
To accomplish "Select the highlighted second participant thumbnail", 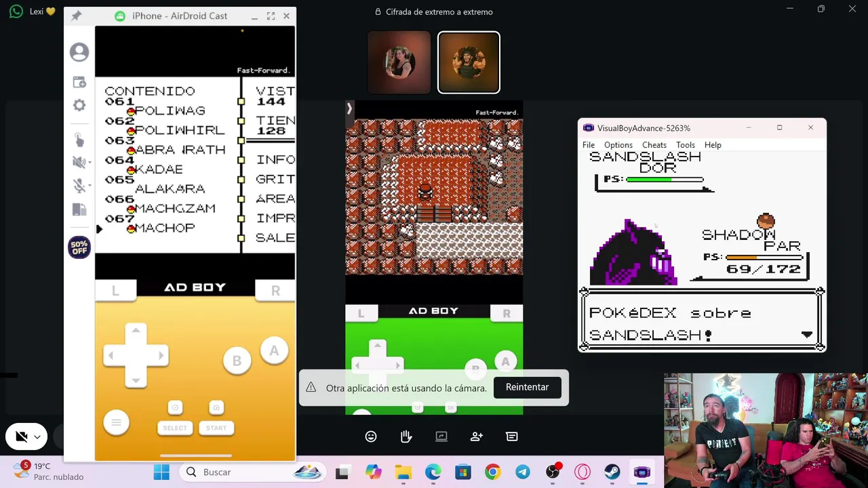I will (469, 62).
